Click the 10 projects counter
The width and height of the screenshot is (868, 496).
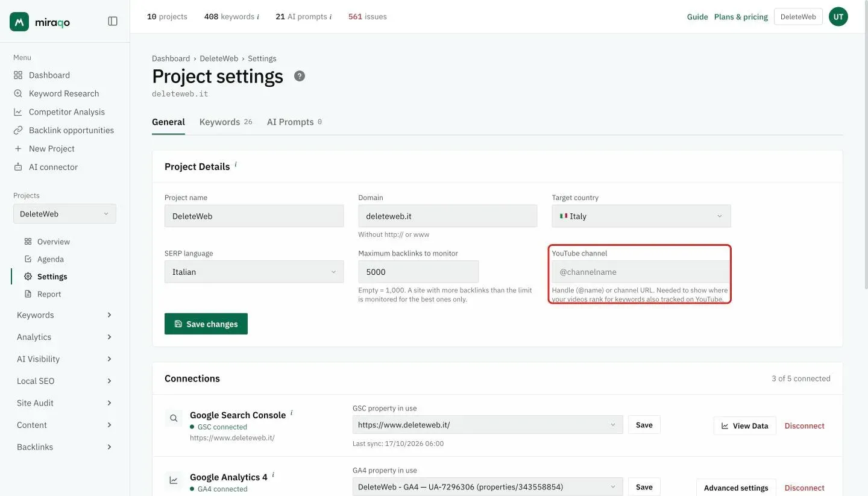167,17
